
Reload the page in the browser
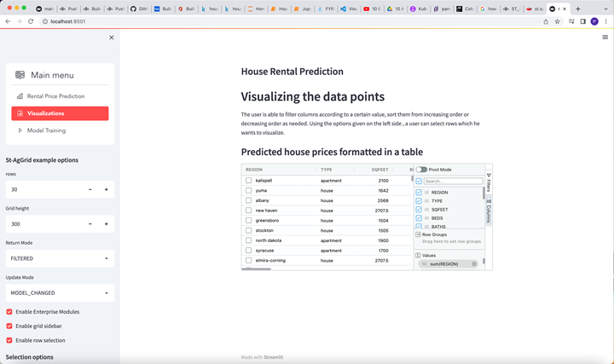pos(32,21)
